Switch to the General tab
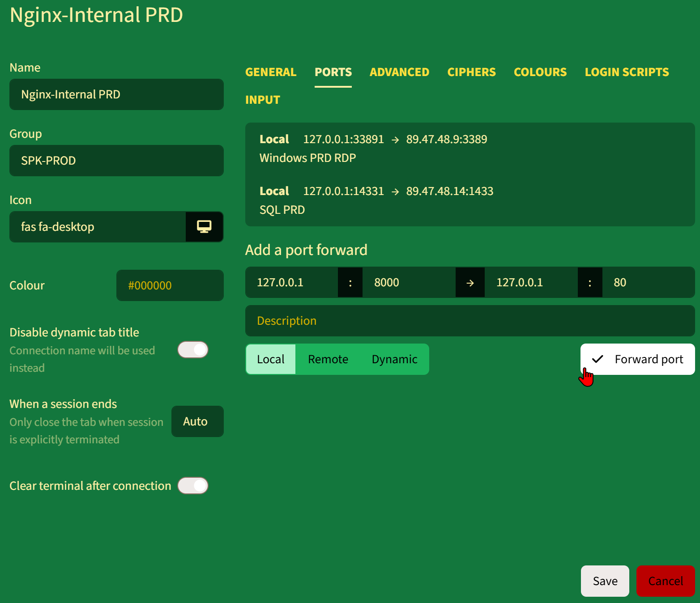700x603 pixels. click(271, 72)
